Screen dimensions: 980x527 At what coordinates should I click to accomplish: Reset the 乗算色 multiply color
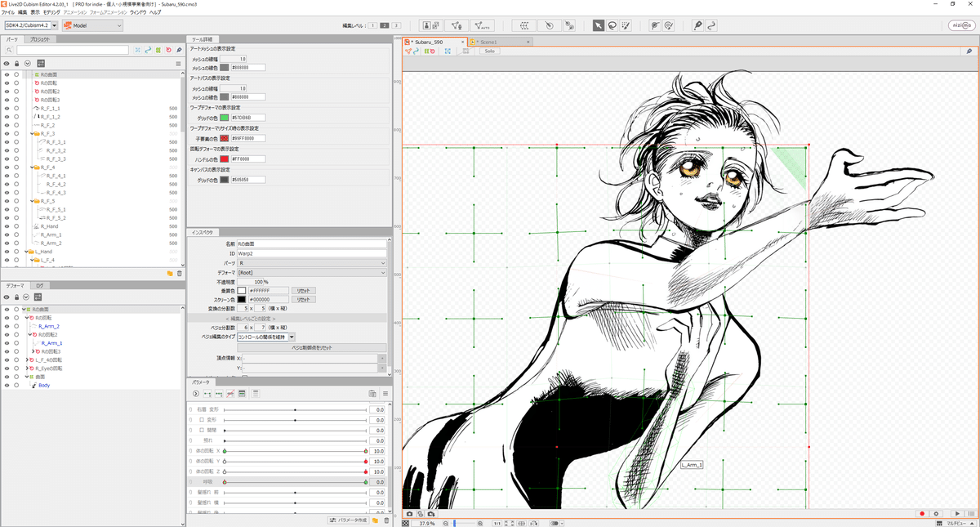tap(304, 290)
